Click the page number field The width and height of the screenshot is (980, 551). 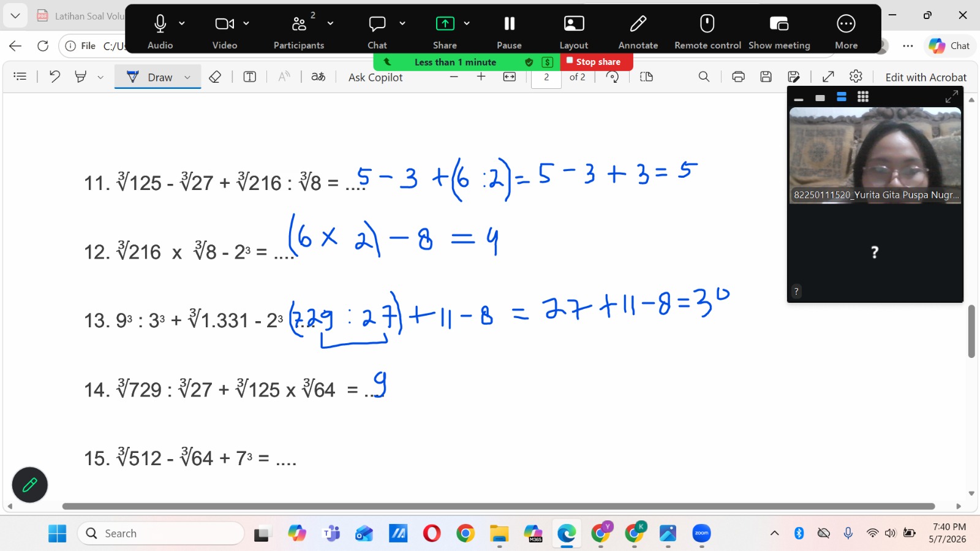tap(546, 77)
